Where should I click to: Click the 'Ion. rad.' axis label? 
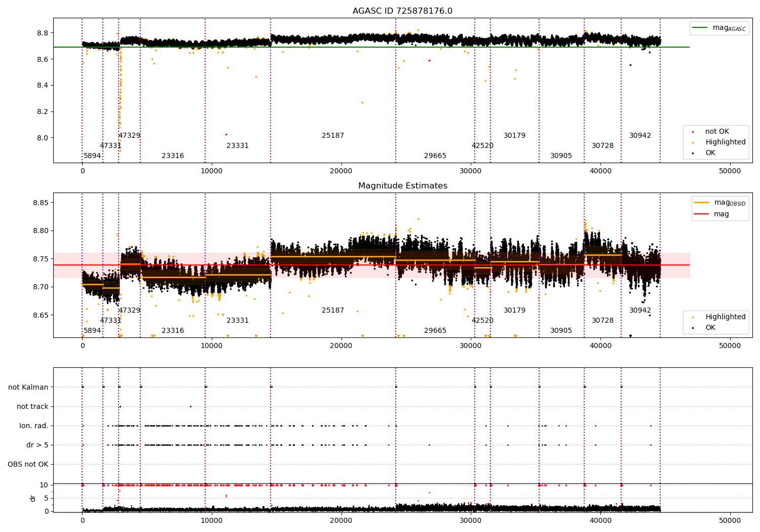tap(34, 426)
